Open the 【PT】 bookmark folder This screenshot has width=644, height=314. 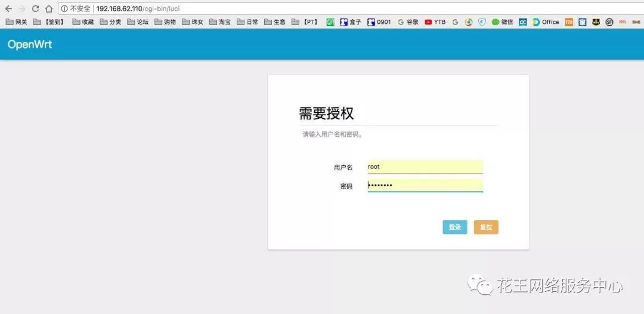(x=306, y=22)
